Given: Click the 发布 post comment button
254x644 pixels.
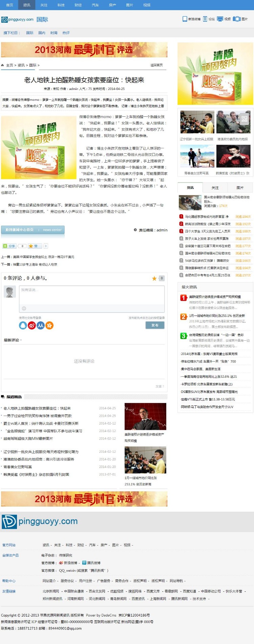Looking at the screenshot, I should [155, 325].
